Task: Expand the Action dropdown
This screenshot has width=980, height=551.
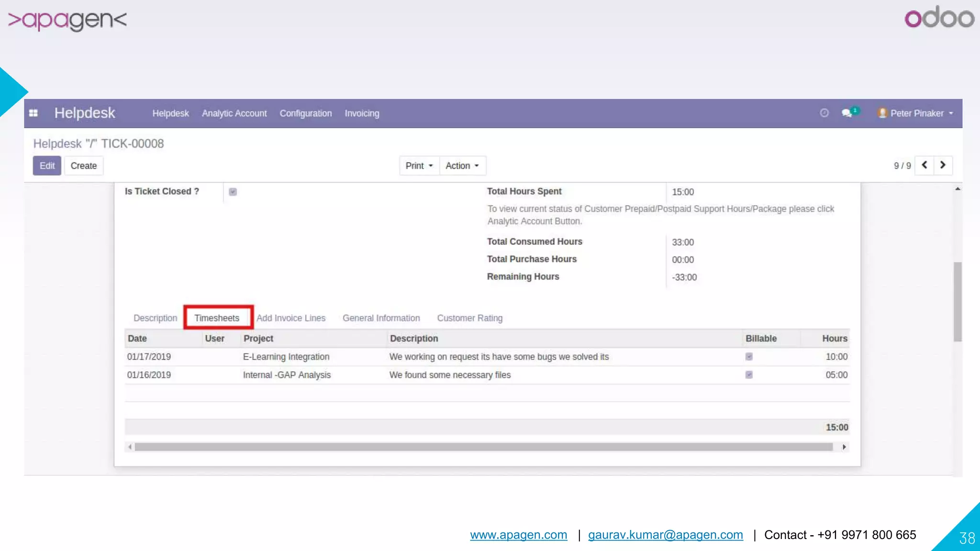Action: (462, 165)
